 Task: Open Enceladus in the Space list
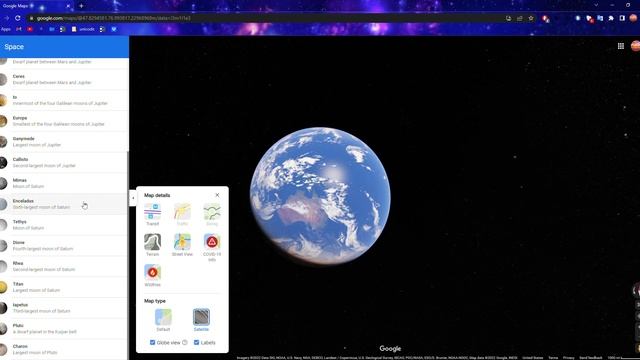click(64, 204)
